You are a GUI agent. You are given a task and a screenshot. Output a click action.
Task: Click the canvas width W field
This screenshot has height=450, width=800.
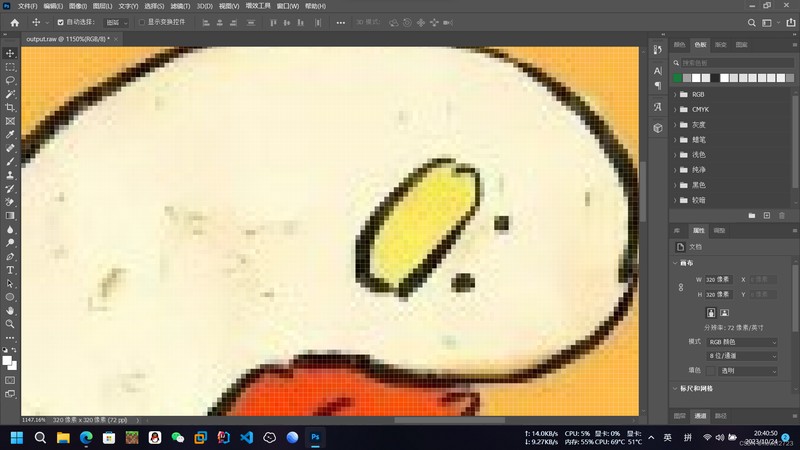click(x=718, y=280)
